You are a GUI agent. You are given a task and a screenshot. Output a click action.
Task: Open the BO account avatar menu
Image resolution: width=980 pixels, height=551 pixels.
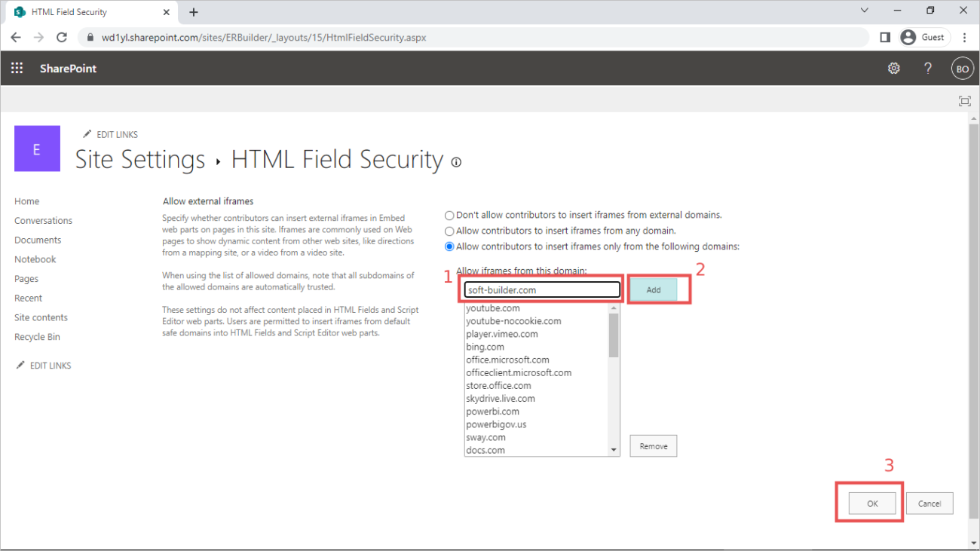(962, 68)
